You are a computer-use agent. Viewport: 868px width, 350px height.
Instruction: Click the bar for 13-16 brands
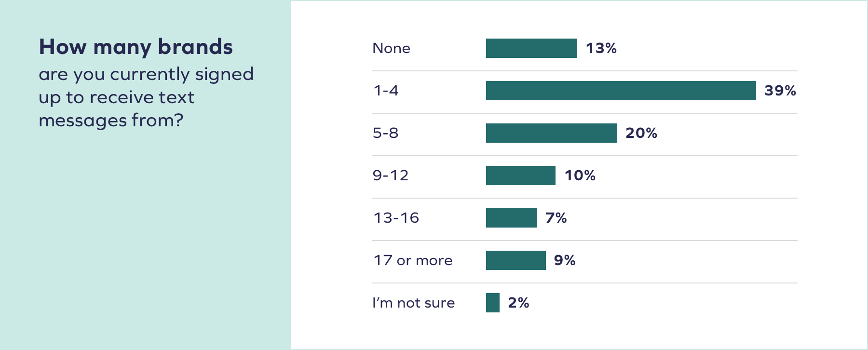click(x=511, y=218)
